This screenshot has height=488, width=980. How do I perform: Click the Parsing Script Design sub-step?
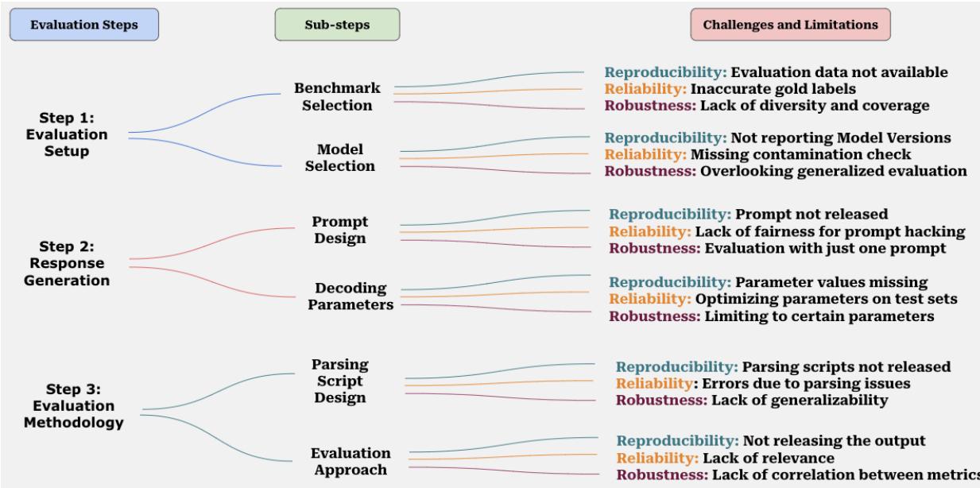click(339, 381)
